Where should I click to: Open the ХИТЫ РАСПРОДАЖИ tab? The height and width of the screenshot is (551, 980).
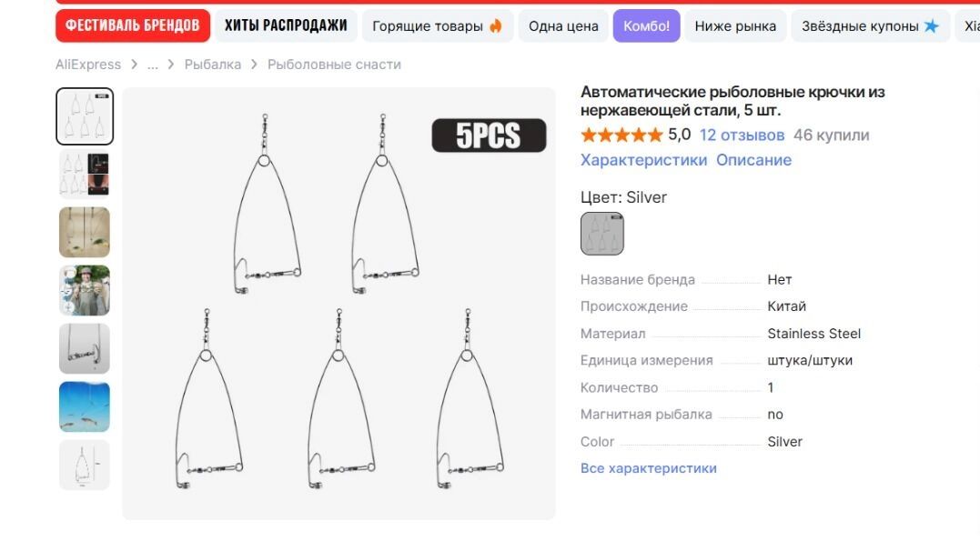(286, 25)
